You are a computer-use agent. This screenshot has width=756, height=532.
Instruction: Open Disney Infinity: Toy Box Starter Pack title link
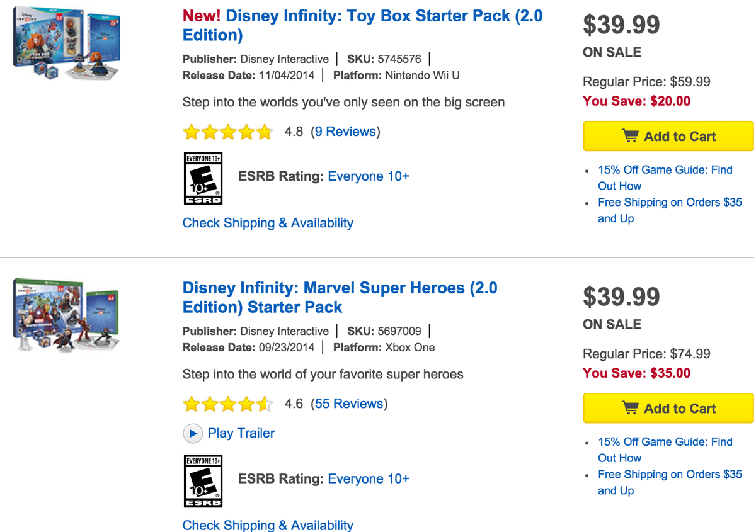pyautogui.click(x=362, y=25)
